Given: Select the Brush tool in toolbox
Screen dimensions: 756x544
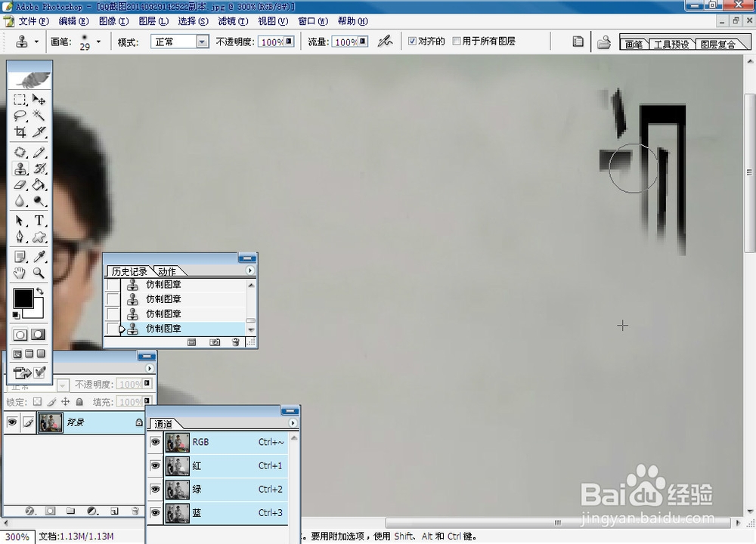Looking at the screenshot, I should tap(39, 153).
